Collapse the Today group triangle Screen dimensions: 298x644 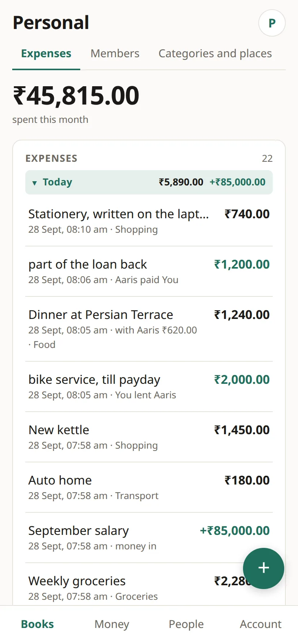pos(35,183)
